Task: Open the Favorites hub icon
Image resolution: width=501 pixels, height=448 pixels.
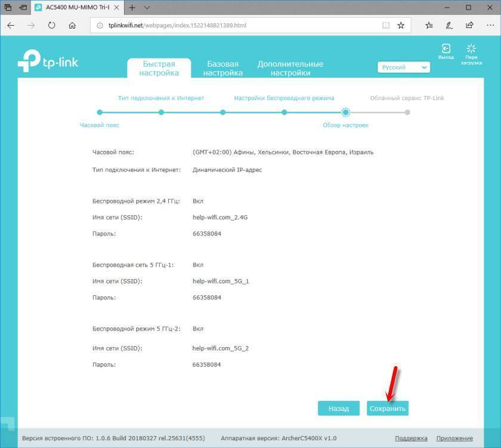Action: point(429,25)
